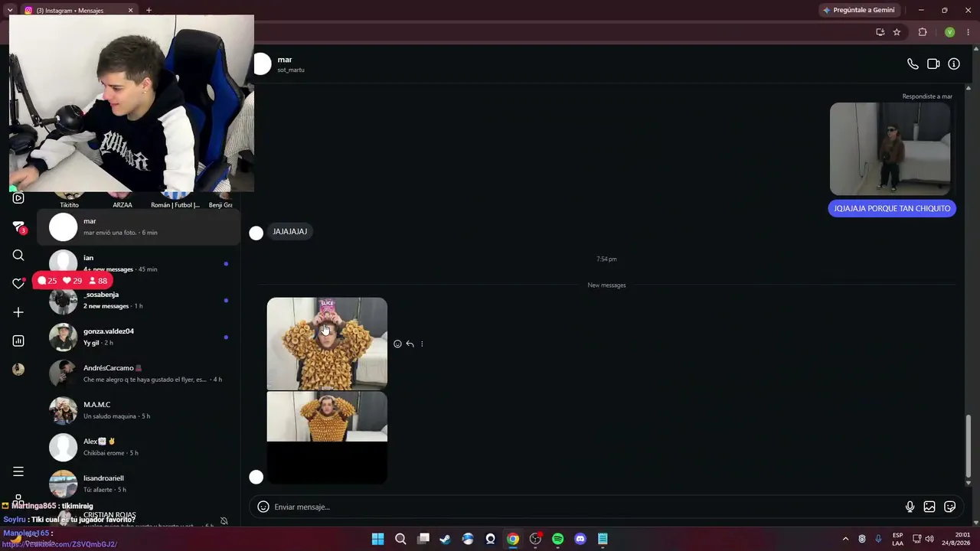Open the first received costume photo
This screenshot has height=551, width=980.
327,344
